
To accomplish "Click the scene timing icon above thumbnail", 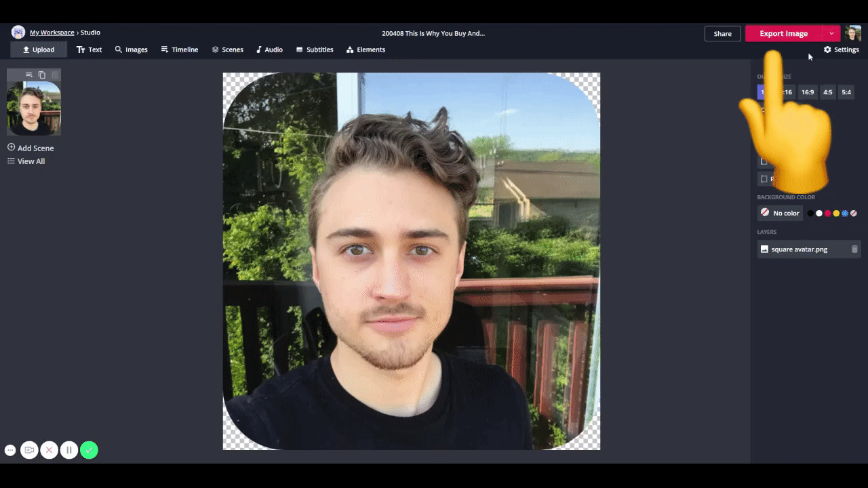I will click(x=29, y=75).
